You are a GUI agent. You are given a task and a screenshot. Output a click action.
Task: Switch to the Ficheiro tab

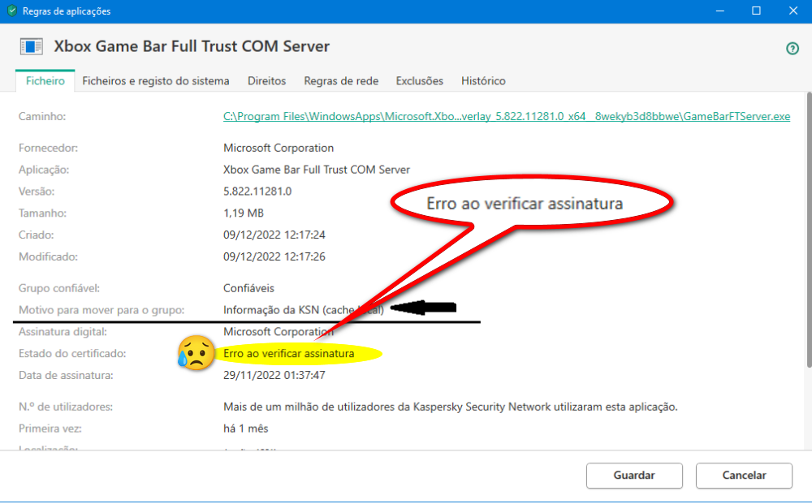coord(45,80)
